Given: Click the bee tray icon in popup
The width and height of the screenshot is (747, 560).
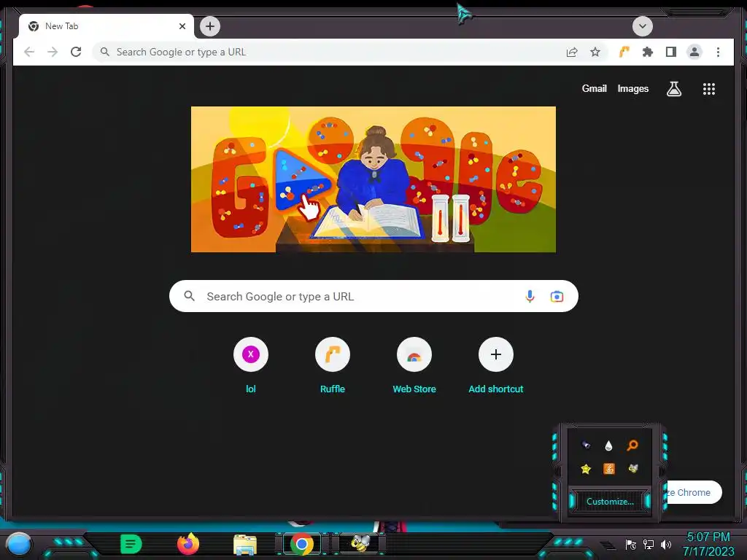Looking at the screenshot, I should (x=632, y=469).
